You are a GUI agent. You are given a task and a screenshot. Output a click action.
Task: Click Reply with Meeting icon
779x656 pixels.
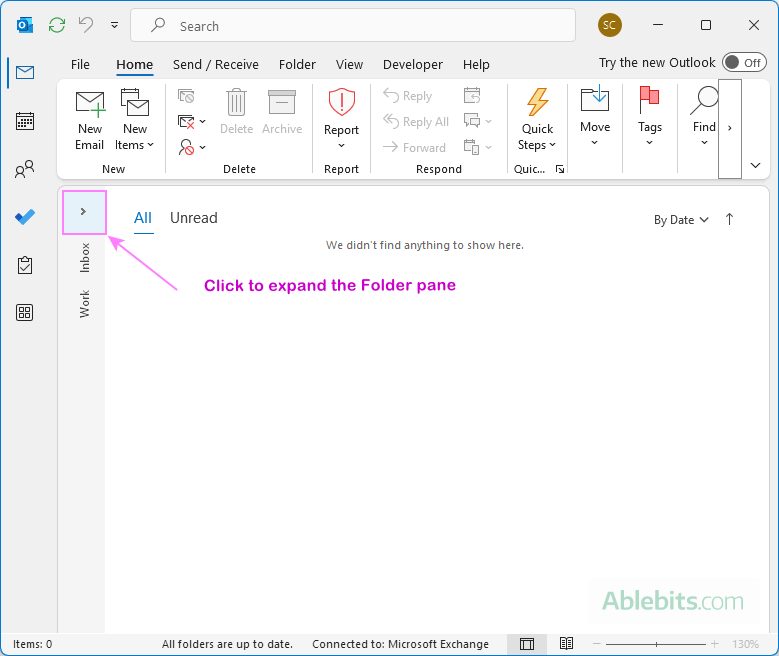click(472, 95)
